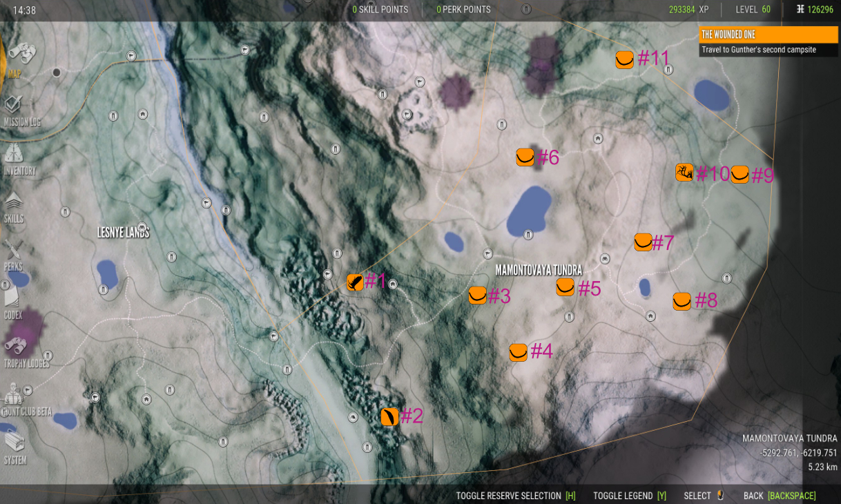Viewport: 841px width, 504px height.
Task: Open the Map menu binoculars icon
Action: (x=22, y=53)
